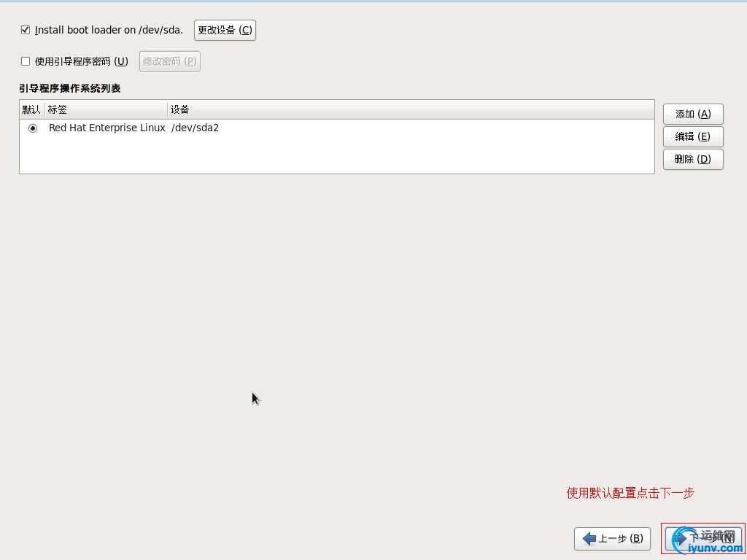Select the Red Hat Enterprise Linux default radio
This screenshot has height=560, width=747.
[33, 128]
